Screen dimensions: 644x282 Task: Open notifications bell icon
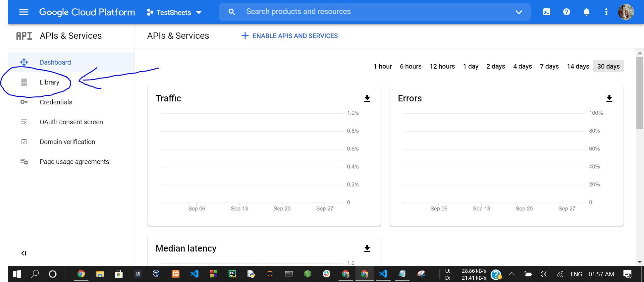(586, 12)
